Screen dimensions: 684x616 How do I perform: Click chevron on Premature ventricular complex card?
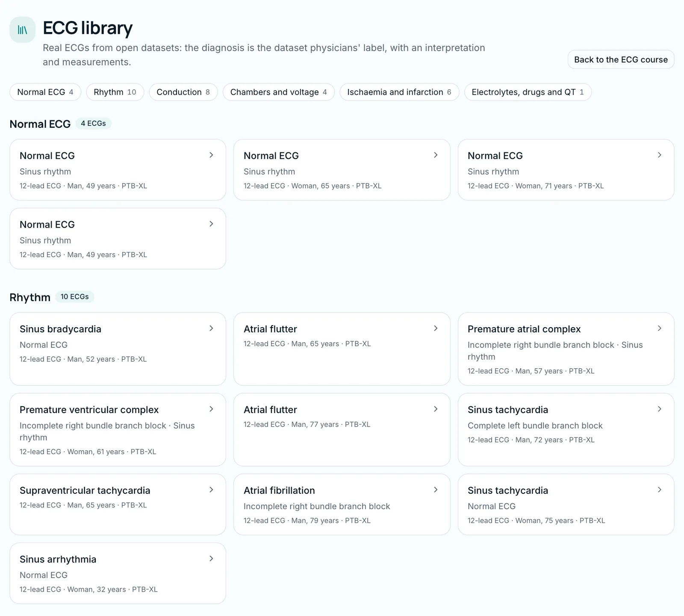point(211,409)
